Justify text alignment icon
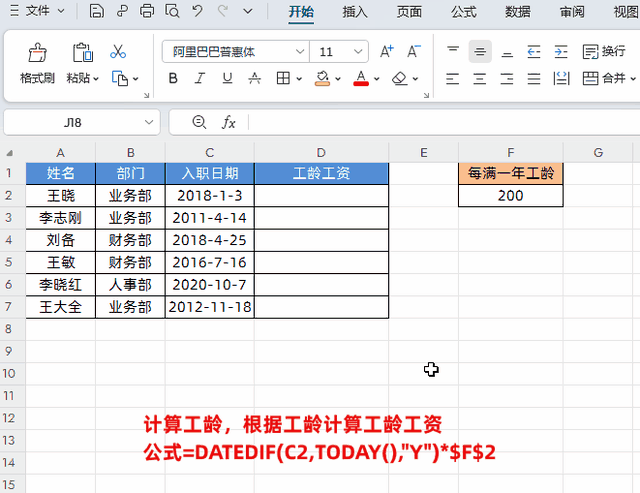 coord(534,78)
